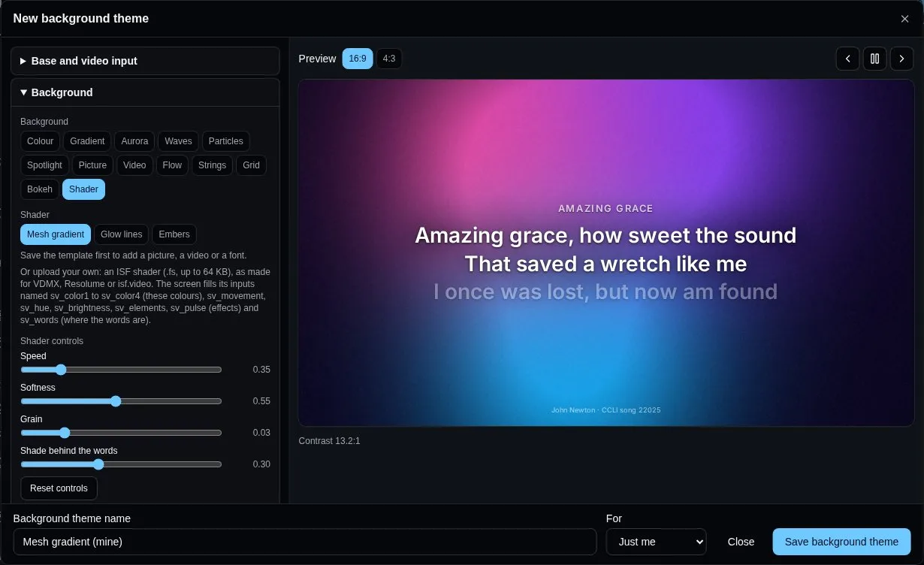Click the slide preview image

(606, 253)
